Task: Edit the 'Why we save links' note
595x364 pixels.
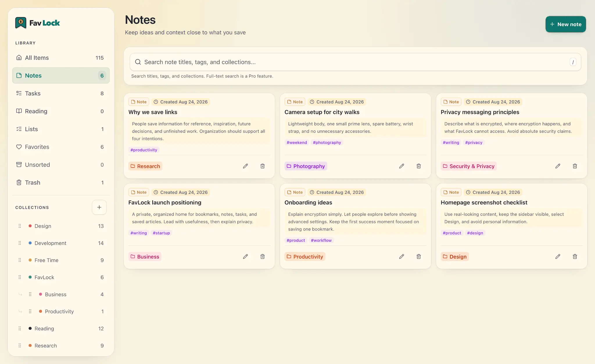Action: tap(245, 166)
